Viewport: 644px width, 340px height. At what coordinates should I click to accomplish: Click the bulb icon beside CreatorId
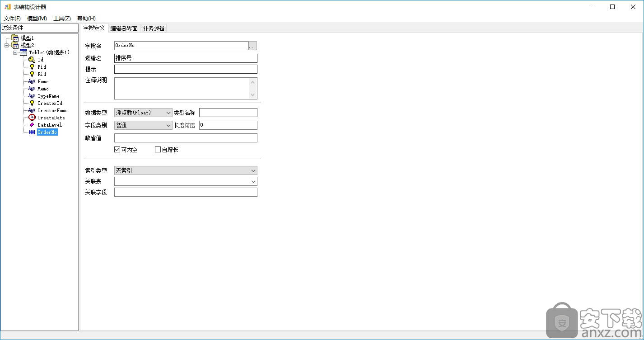tap(32, 103)
